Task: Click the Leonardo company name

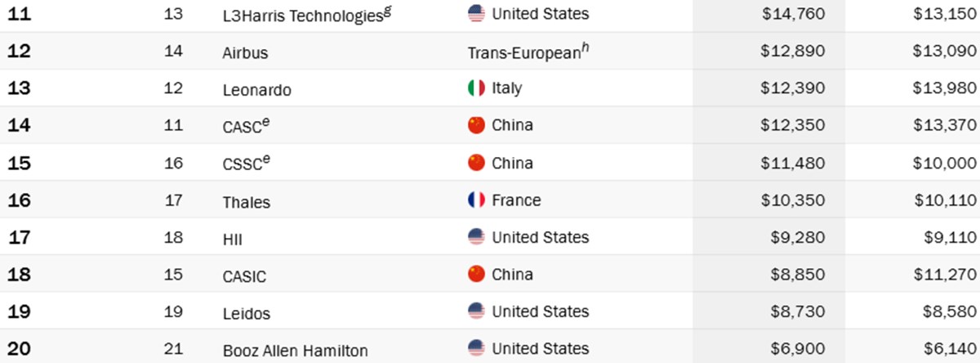Action: (x=256, y=90)
